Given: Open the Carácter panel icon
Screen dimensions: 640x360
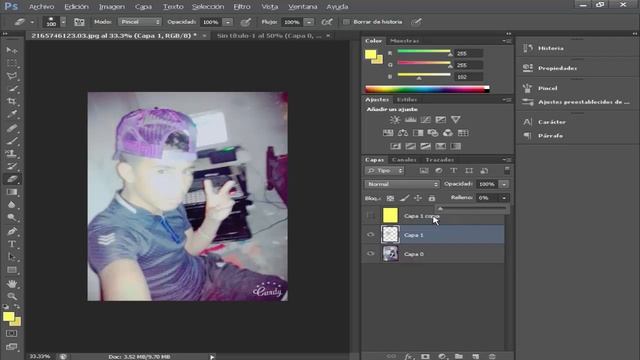Looking at the screenshot, I should pyautogui.click(x=528, y=122).
